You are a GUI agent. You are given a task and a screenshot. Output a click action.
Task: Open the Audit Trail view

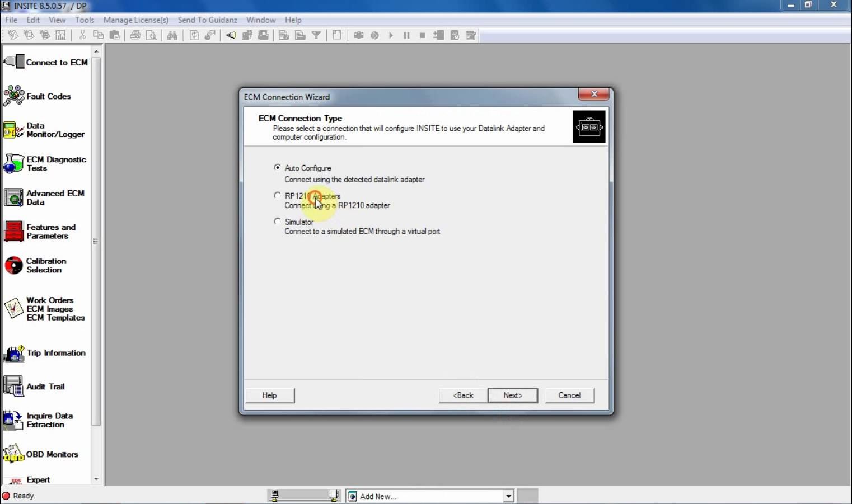35,387
